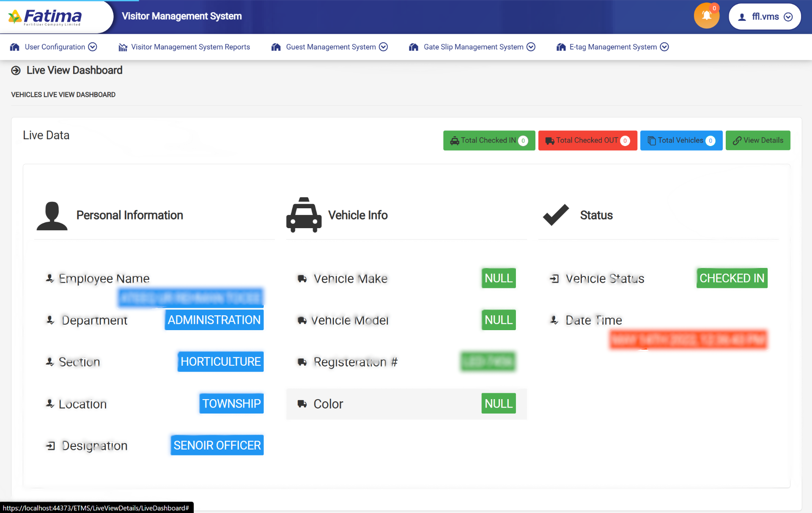Click the CHECKED IN status badge

point(732,278)
